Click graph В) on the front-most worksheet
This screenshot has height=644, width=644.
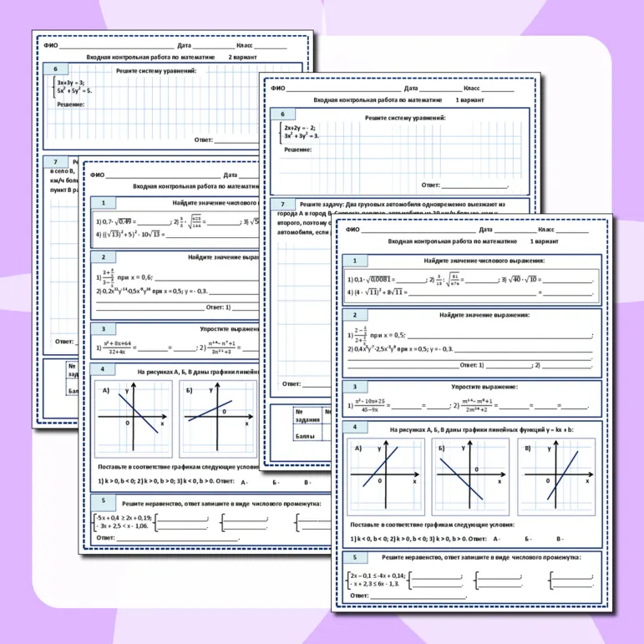(556, 476)
